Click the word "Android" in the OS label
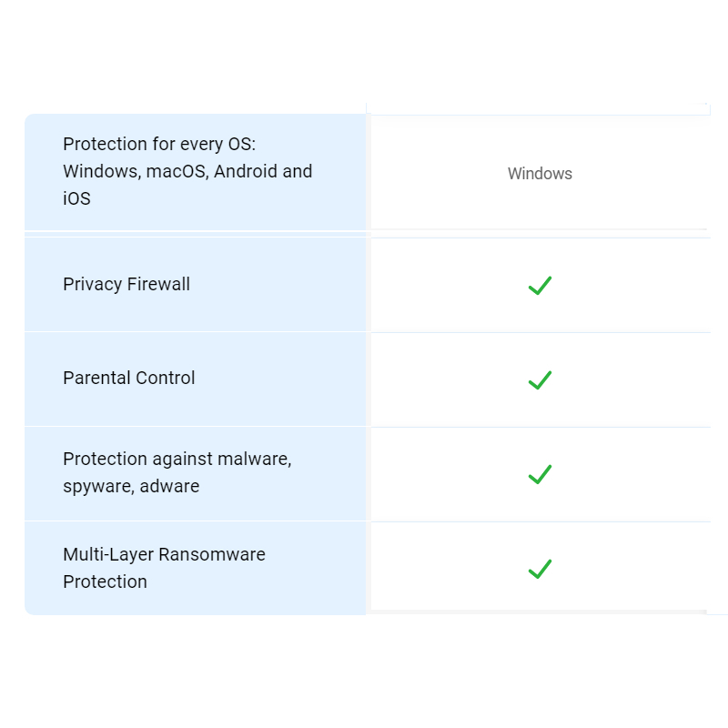The image size is (728, 728). pyautogui.click(x=244, y=172)
